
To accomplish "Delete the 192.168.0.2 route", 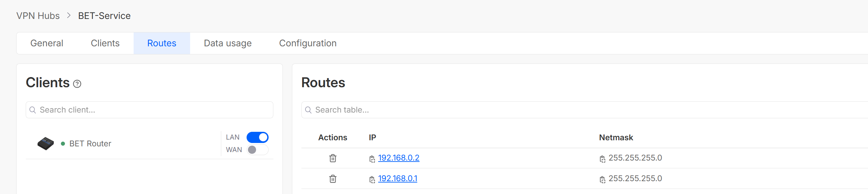I will pos(333,158).
